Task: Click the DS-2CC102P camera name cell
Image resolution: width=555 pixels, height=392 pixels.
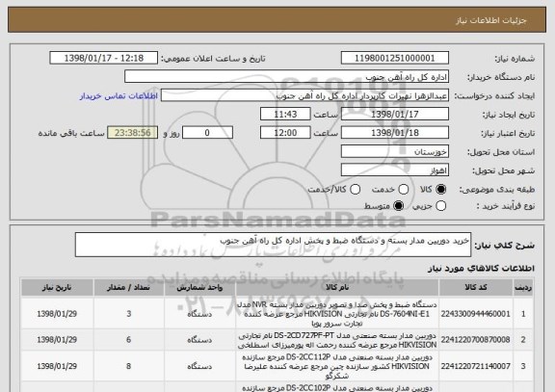Action: coord(337,387)
